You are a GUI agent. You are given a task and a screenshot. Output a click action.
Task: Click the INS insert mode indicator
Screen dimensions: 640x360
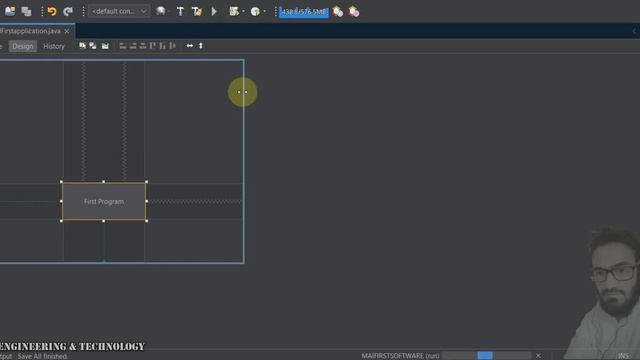[623, 356]
